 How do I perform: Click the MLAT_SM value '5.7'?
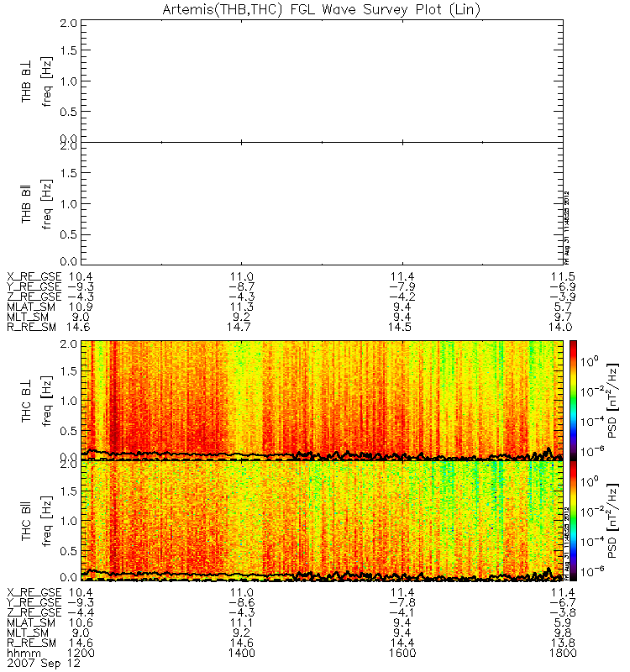tap(563, 307)
